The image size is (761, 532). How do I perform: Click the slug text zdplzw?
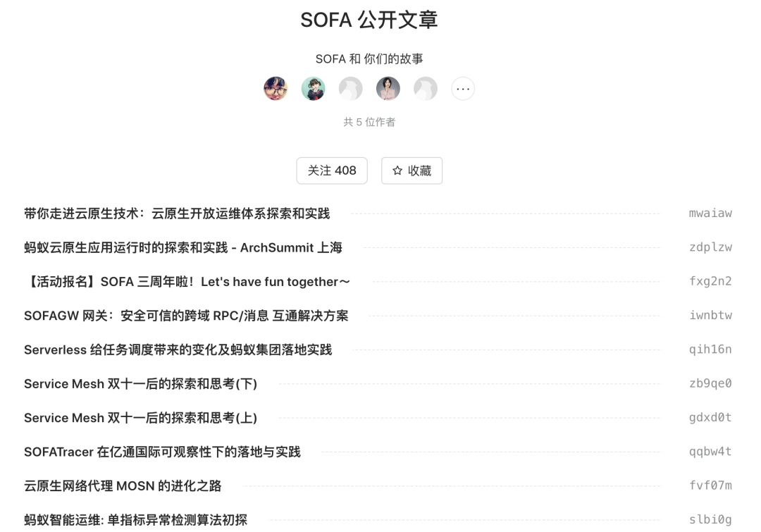tap(710, 247)
